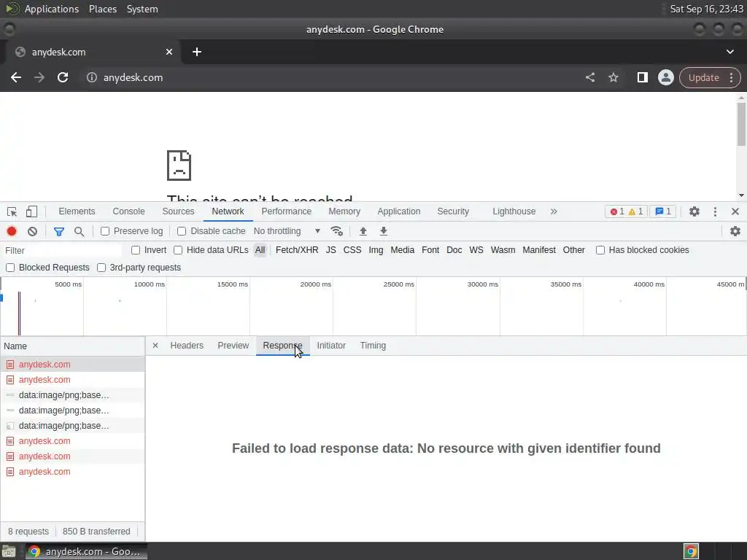Open network search magnifier

click(79, 231)
